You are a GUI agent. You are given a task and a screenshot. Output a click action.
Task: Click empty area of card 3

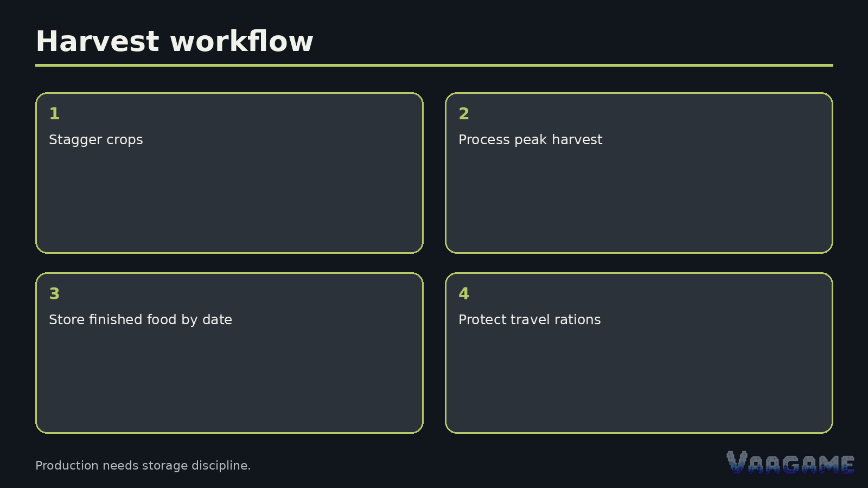(229, 380)
